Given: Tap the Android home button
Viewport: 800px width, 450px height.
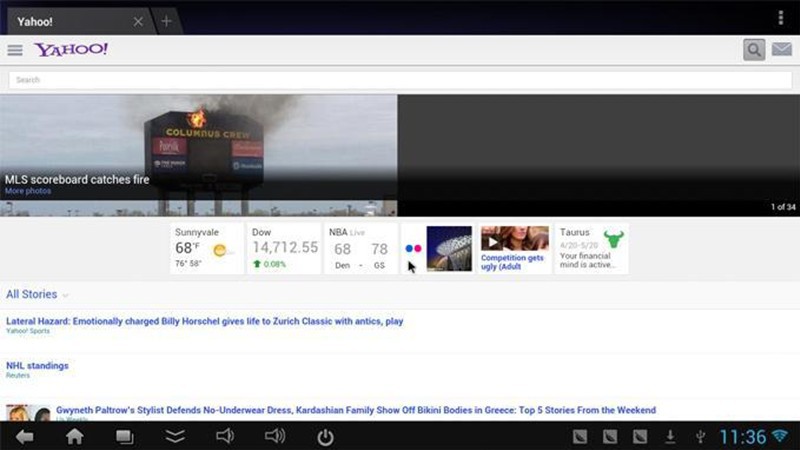Looking at the screenshot, I should click(x=74, y=437).
